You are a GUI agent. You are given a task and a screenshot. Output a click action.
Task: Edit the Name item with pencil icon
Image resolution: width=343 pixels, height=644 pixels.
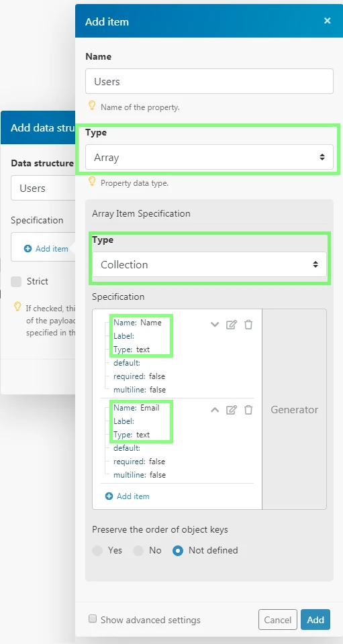[232, 325]
